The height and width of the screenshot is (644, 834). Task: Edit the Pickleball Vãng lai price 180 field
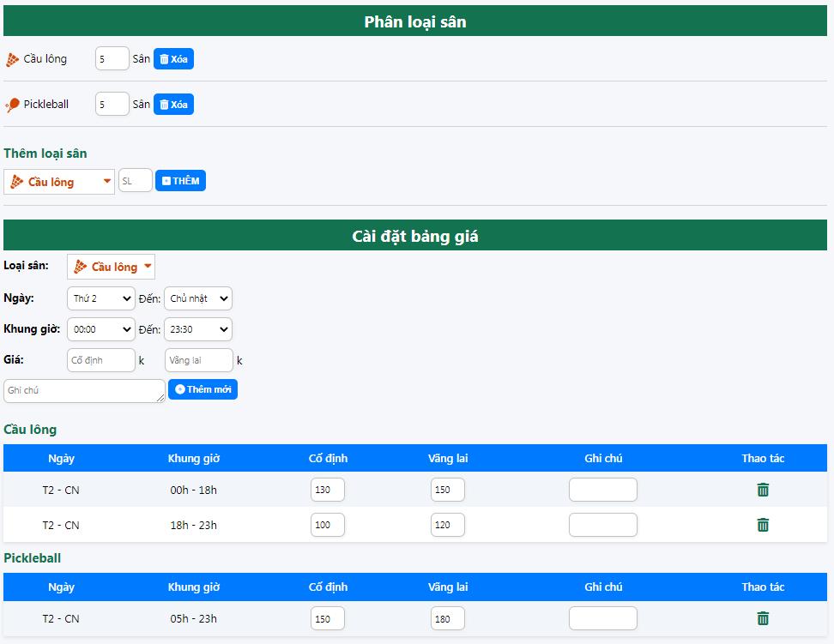(x=447, y=618)
